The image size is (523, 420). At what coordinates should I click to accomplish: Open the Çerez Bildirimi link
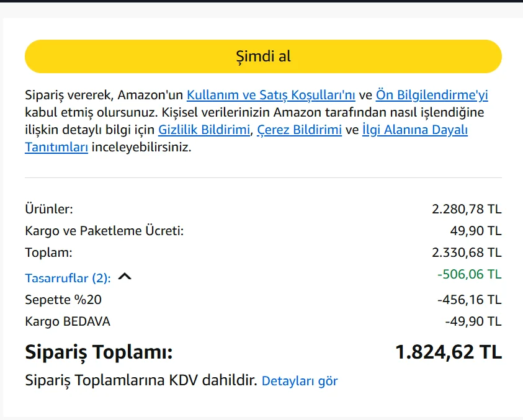[299, 130]
